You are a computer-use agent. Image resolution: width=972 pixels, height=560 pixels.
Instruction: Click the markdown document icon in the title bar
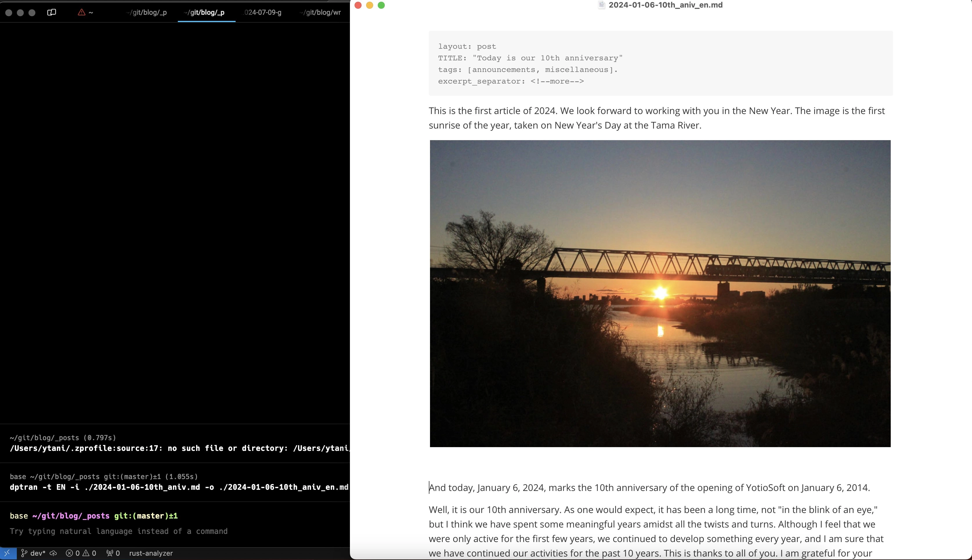click(602, 5)
